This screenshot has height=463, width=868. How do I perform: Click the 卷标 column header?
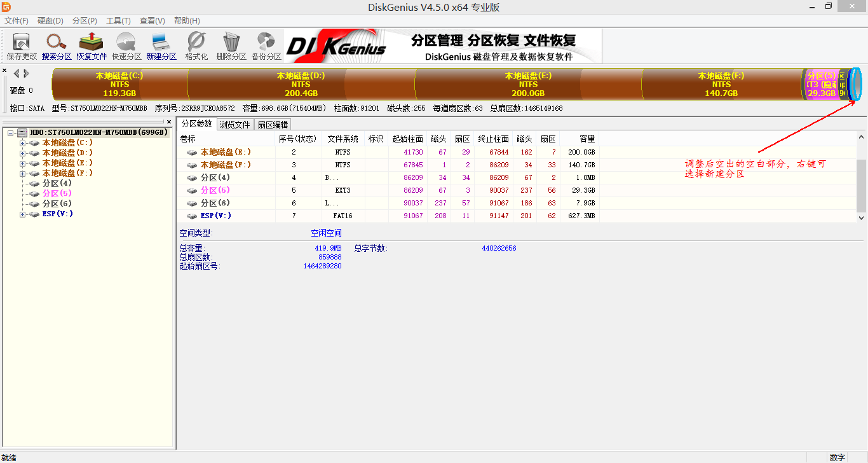[x=226, y=139]
